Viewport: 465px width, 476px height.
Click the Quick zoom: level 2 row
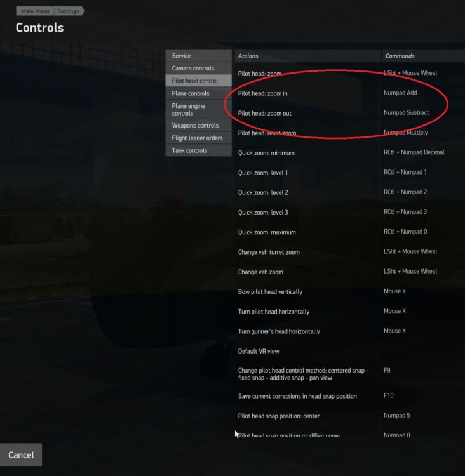[x=349, y=192]
